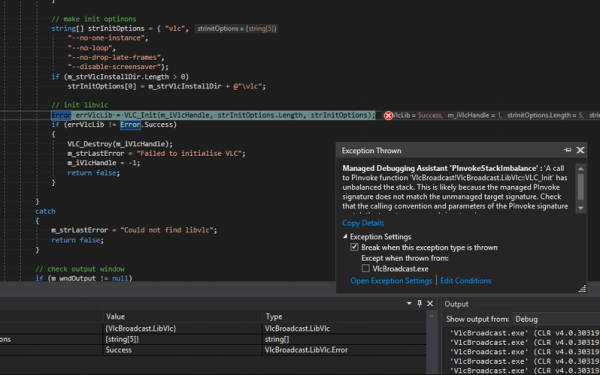Click the 'make init optinons' comment
The width and height of the screenshot is (600, 375).
pos(94,19)
